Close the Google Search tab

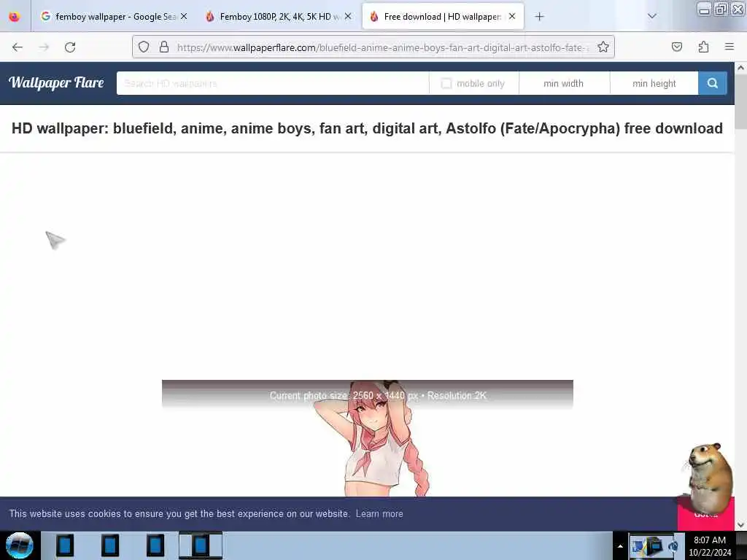click(x=184, y=17)
